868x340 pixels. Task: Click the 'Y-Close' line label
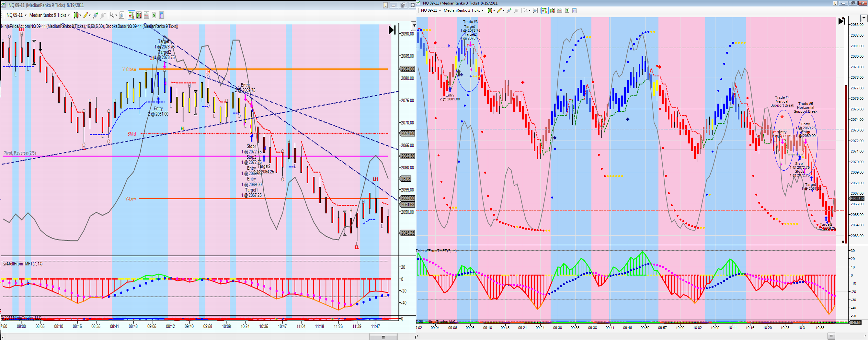[129, 69]
